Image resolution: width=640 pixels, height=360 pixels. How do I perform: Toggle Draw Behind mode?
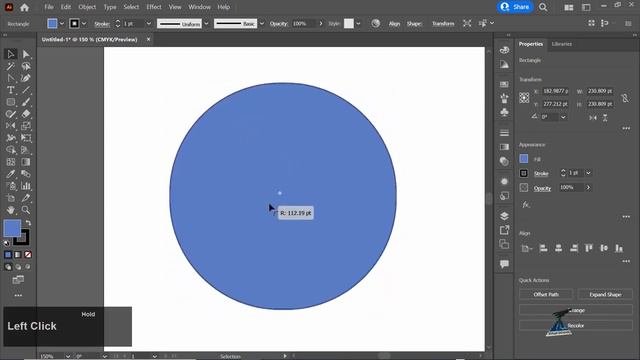(x=18, y=267)
